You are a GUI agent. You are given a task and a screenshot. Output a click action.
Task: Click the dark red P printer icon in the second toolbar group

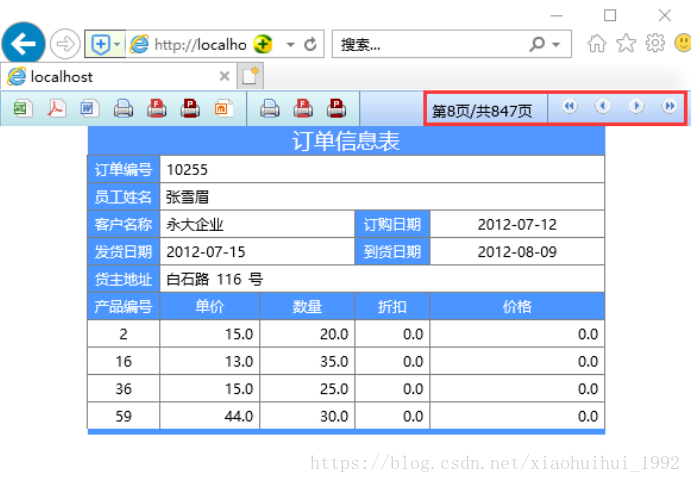coord(336,108)
